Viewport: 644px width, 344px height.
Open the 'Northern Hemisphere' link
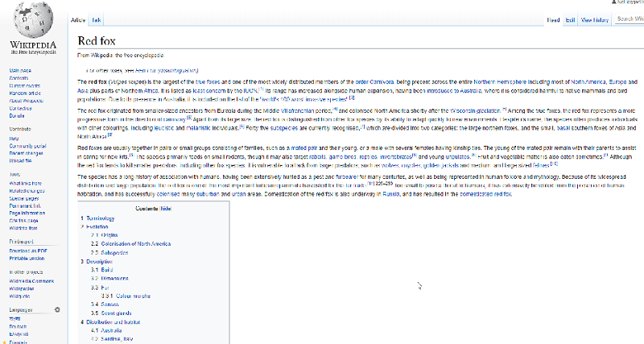pos(500,82)
